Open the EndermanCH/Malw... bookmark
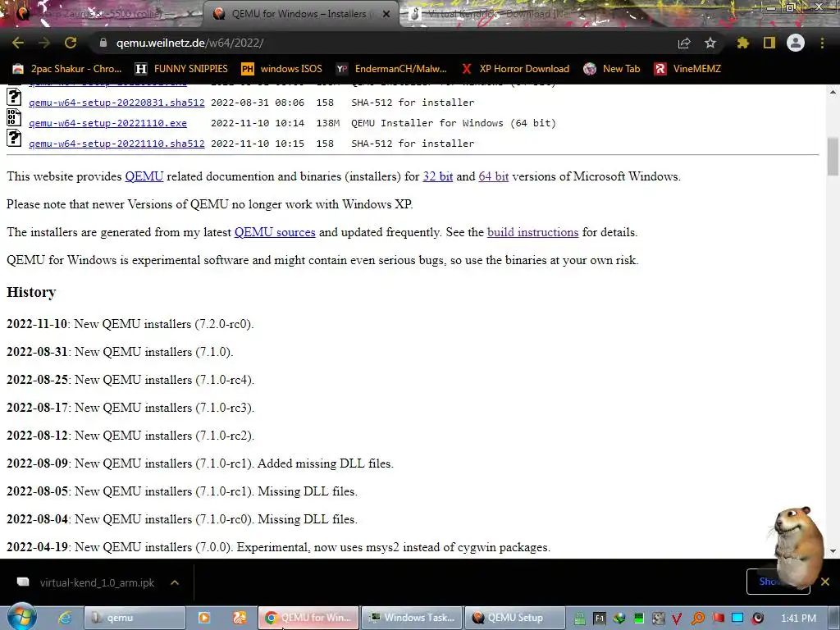The width and height of the screenshot is (840, 630). point(391,69)
